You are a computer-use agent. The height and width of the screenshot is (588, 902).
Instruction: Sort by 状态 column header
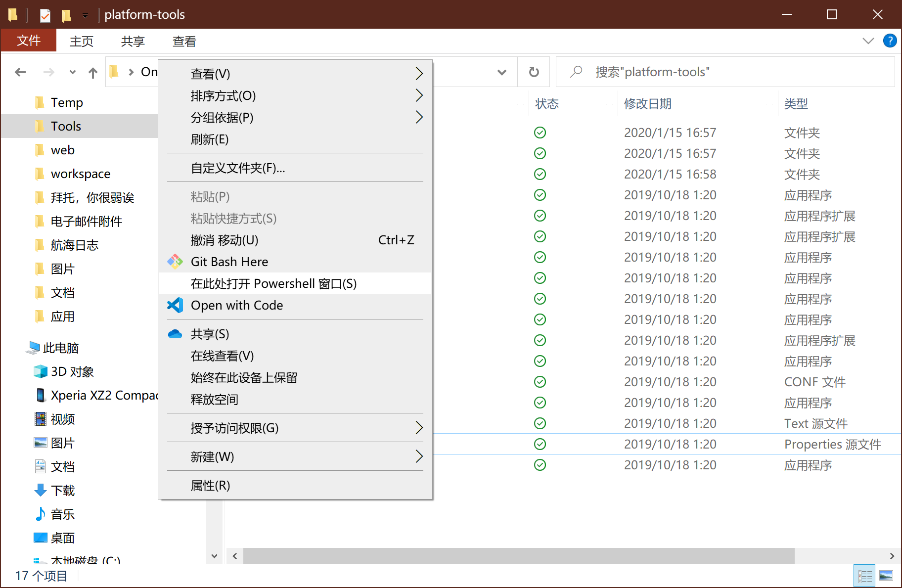(x=547, y=104)
